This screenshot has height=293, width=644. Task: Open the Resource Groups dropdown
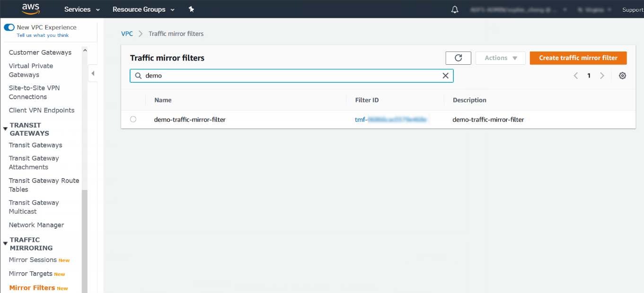[143, 9]
